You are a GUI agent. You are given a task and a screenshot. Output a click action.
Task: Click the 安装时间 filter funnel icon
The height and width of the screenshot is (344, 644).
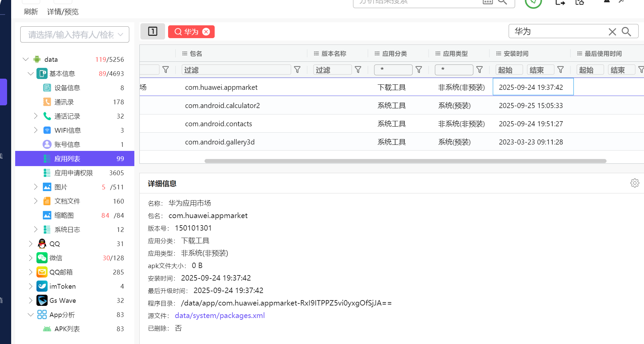click(x=561, y=70)
